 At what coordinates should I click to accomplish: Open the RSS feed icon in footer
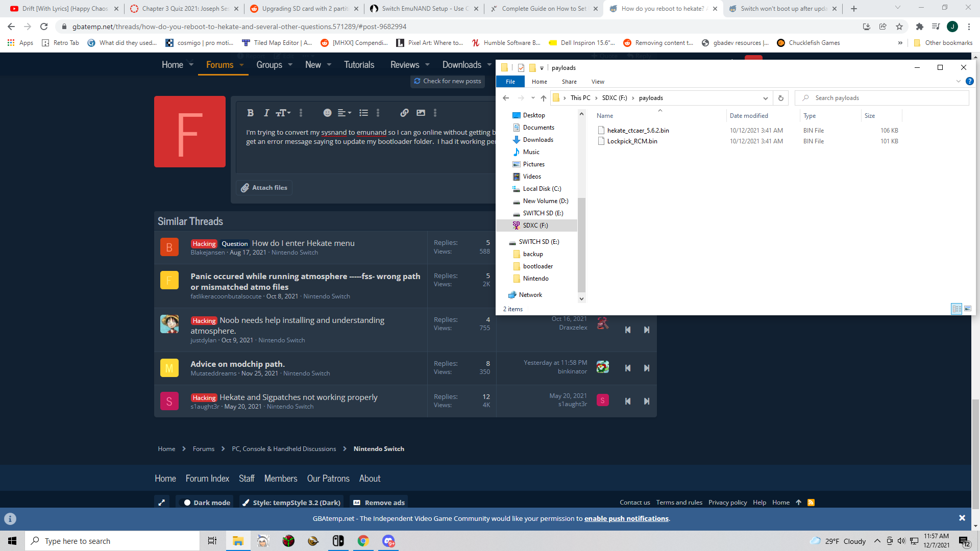pos(811,503)
